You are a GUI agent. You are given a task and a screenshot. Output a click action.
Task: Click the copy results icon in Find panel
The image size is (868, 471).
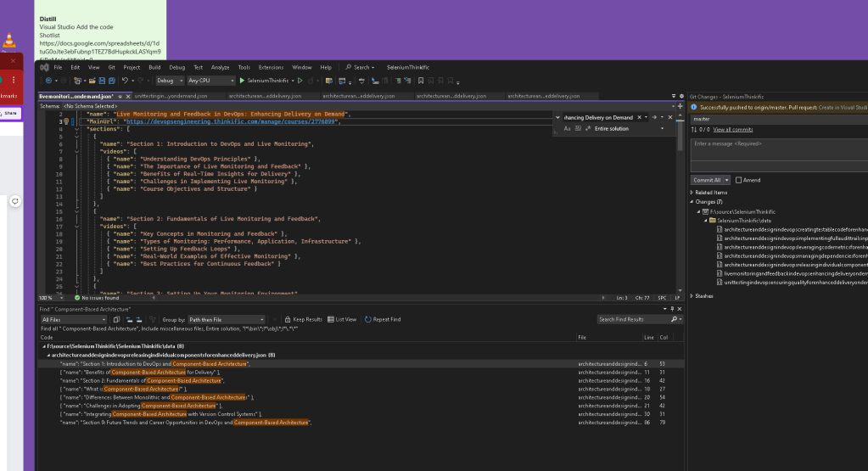tap(116, 319)
